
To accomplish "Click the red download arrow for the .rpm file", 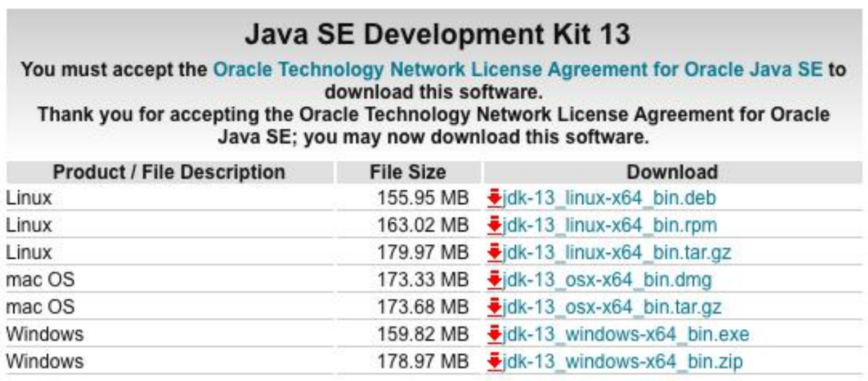I will coord(494,225).
